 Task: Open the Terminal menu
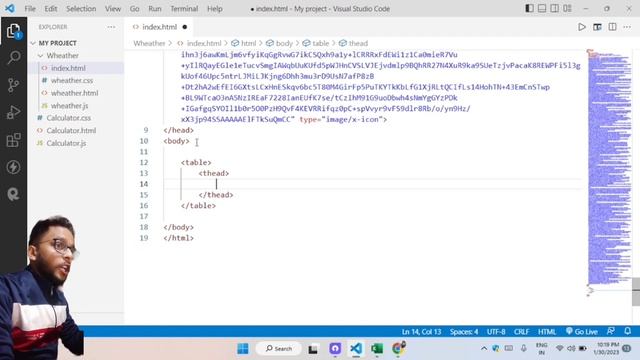[x=184, y=9]
